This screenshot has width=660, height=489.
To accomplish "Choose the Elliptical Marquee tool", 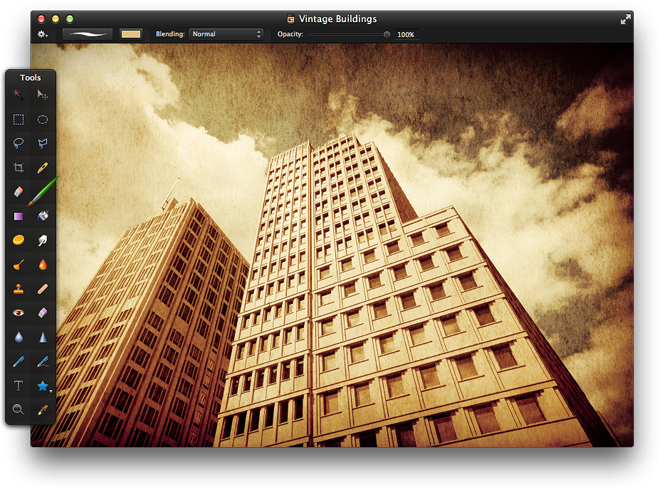I will [x=43, y=120].
